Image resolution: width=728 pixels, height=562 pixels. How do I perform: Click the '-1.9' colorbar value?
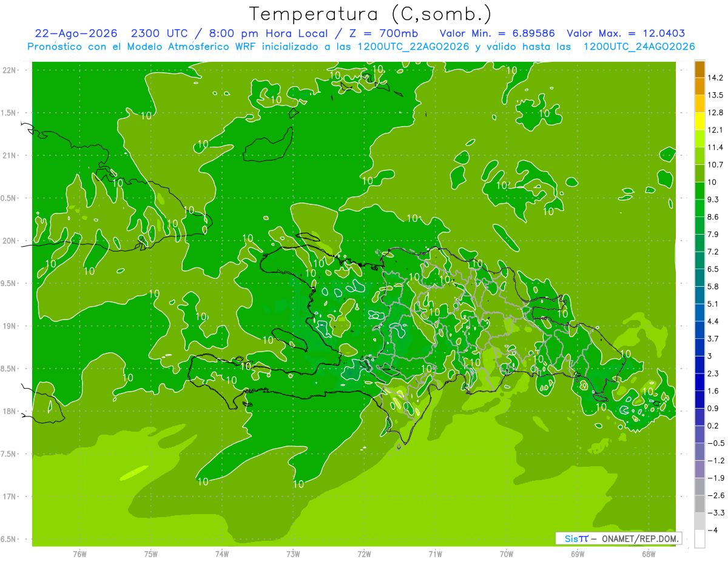[715, 478]
